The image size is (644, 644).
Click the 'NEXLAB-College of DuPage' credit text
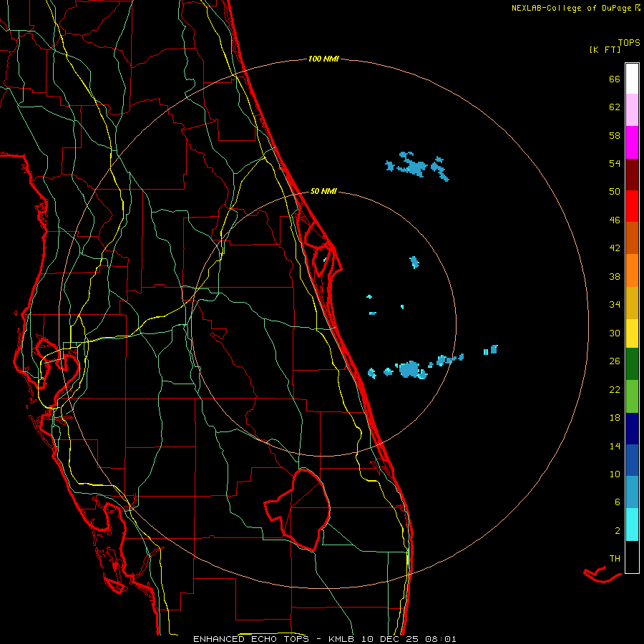(x=571, y=8)
